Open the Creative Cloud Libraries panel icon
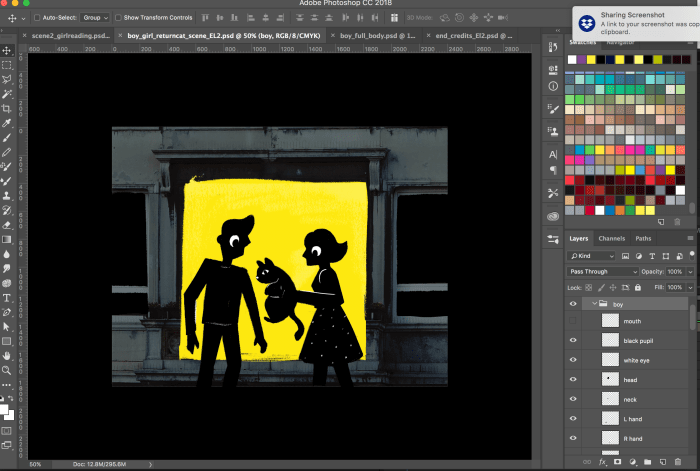The height and width of the screenshot is (471, 700). click(x=553, y=216)
